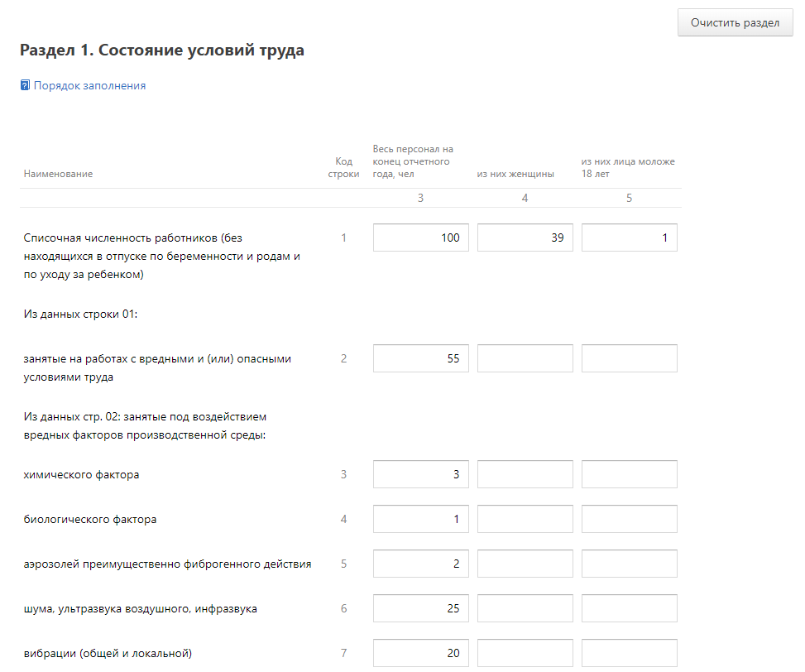Click vibration row total field with 20
Screen dimensions: 805x672
click(x=421, y=653)
